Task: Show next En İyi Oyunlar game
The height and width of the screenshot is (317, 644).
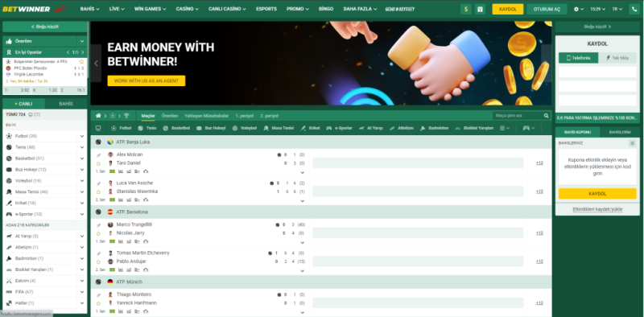Action: click(83, 52)
